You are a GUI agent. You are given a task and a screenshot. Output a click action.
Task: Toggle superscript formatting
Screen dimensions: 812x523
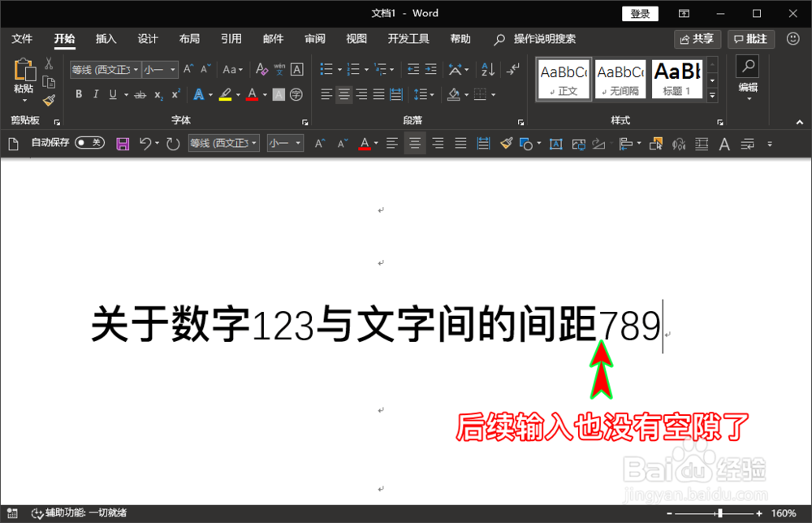point(175,93)
